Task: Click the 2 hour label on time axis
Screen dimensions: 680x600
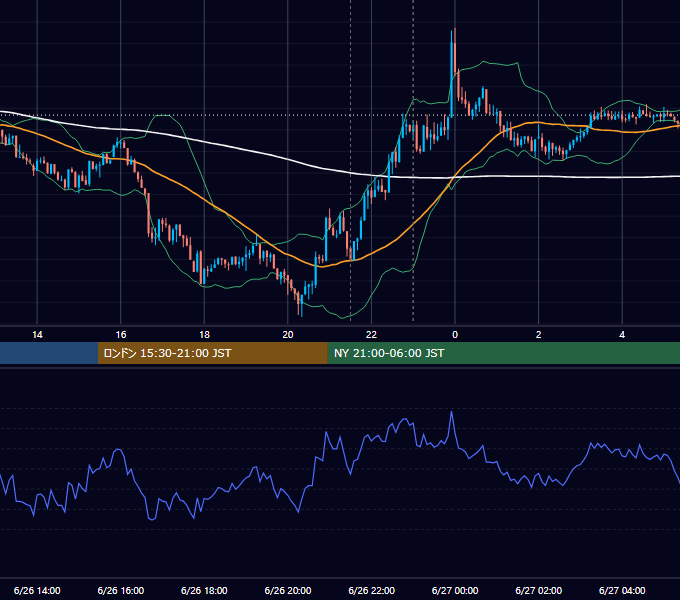Action: pyautogui.click(x=539, y=335)
